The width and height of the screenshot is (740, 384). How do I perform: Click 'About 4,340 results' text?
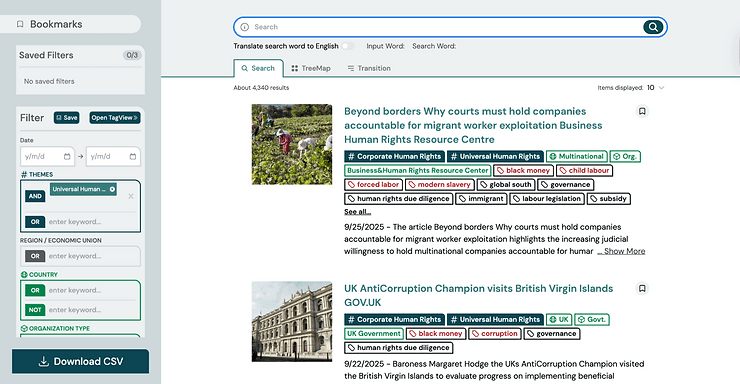[x=261, y=88]
